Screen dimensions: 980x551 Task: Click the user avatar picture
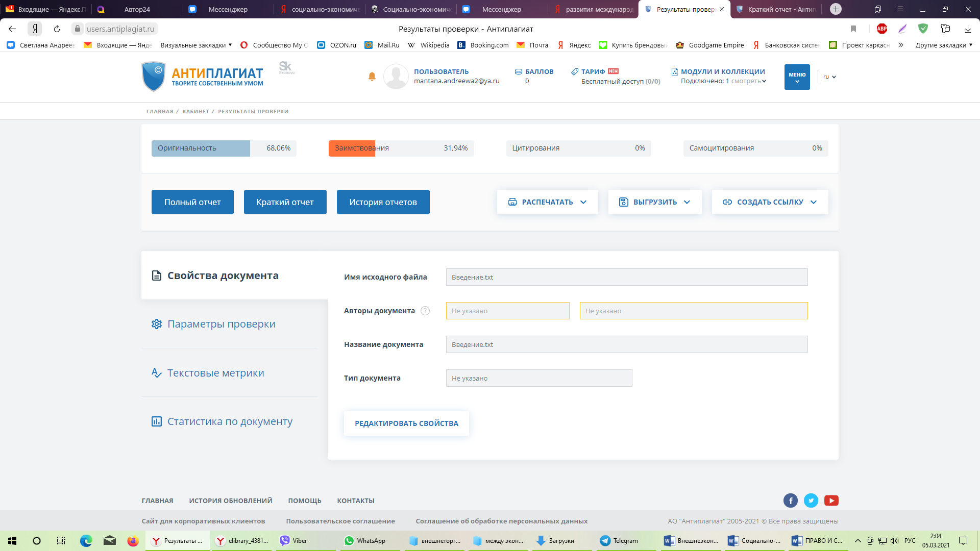tap(396, 77)
